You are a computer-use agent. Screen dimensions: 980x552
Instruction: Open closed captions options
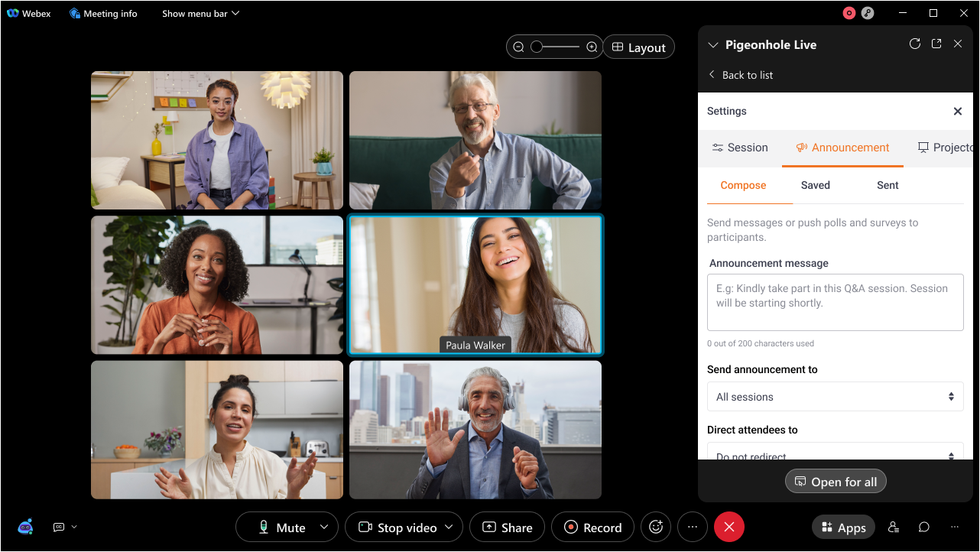pos(65,527)
